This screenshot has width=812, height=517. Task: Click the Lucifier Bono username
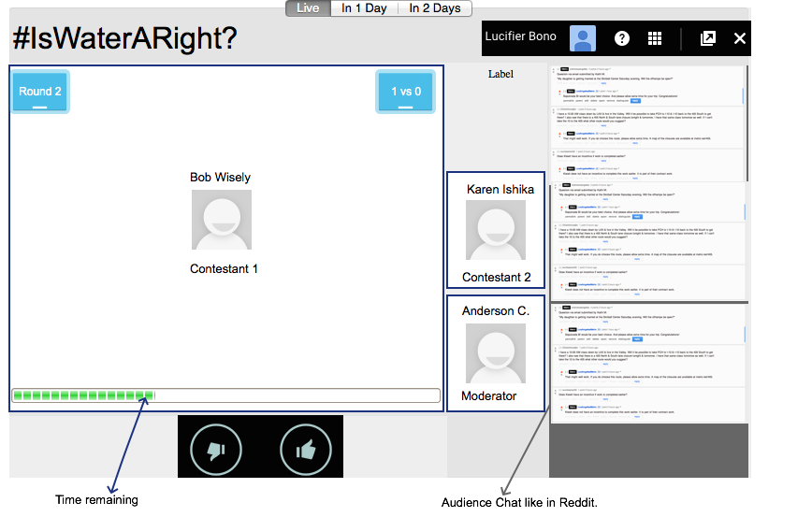(520, 37)
